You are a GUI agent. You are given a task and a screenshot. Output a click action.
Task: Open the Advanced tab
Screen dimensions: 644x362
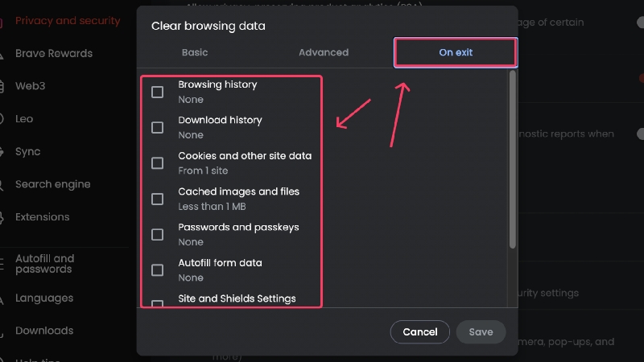(324, 52)
